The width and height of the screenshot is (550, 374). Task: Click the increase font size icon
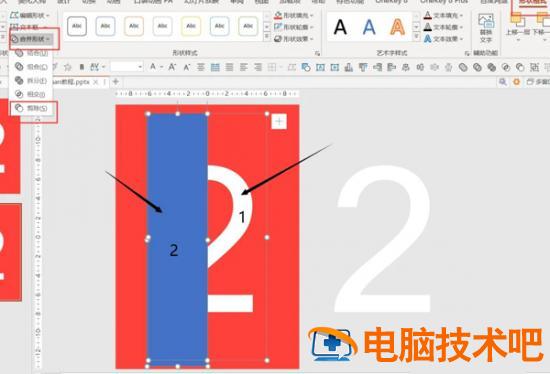tap(172, 67)
